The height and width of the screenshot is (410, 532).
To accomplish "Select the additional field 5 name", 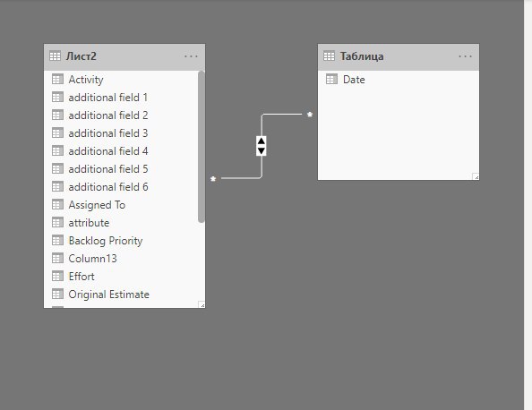I will click(x=108, y=169).
